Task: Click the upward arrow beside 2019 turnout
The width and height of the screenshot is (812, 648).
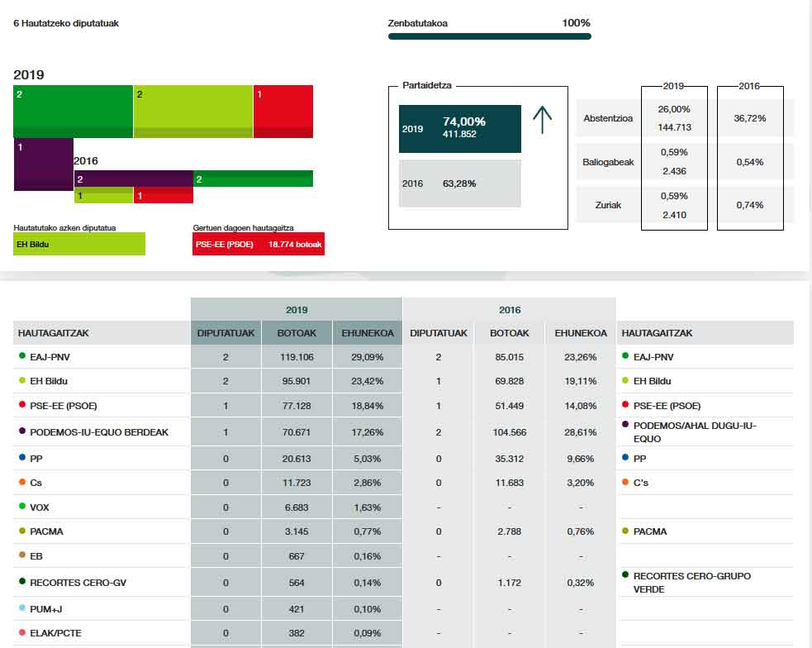Action: coord(542,121)
